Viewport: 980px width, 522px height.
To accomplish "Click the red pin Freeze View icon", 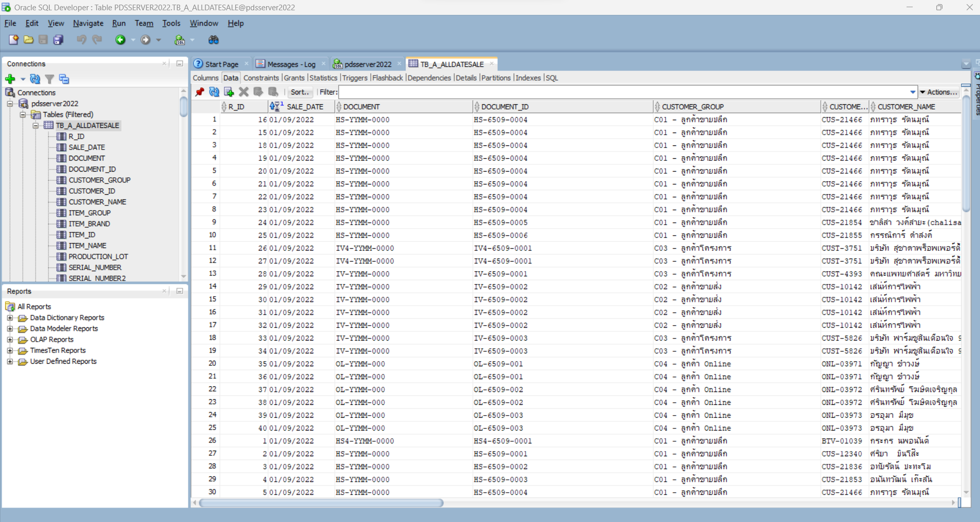I will (200, 92).
